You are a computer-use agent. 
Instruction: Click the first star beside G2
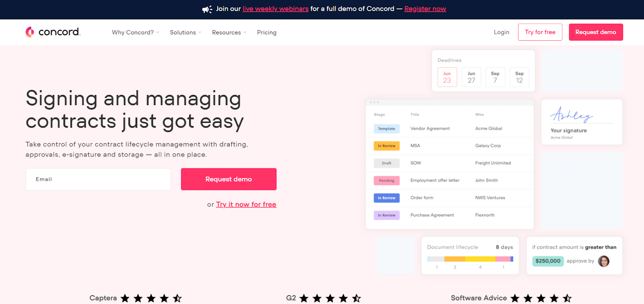point(304,298)
